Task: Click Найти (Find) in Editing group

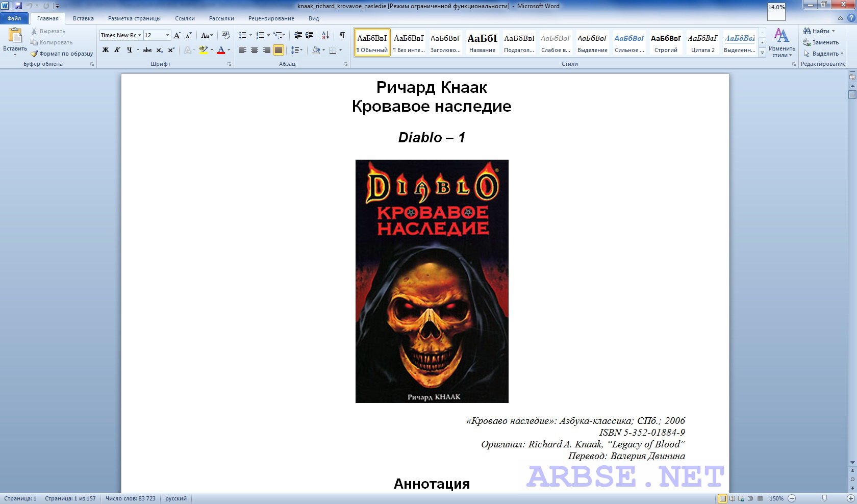Action: coord(819,31)
